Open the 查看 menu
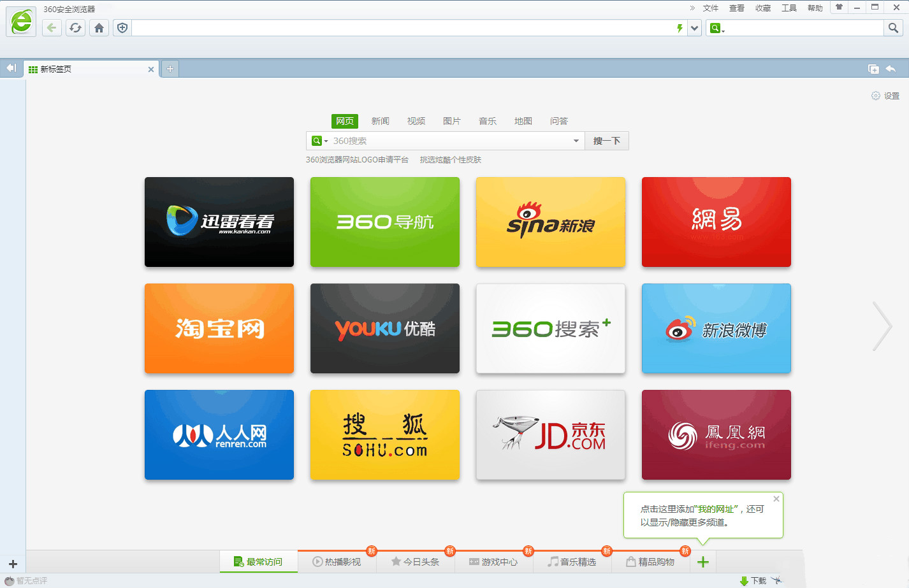This screenshot has width=909, height=588. point(736,8)
